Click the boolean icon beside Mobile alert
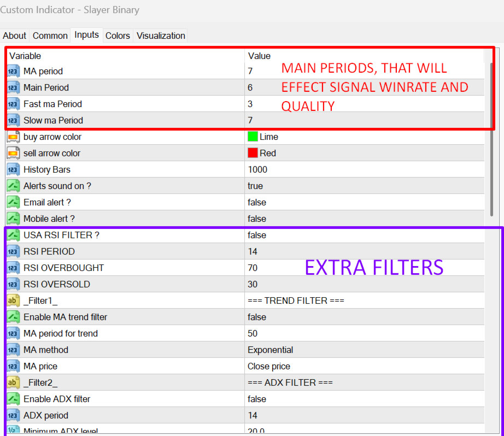This screenshot has height=436, width=504. pos(13,219)
